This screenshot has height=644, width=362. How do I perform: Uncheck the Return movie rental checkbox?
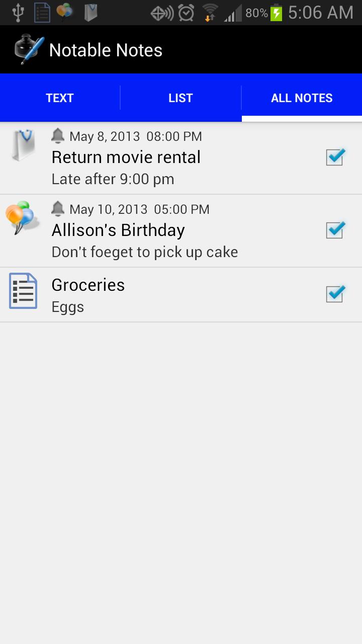(334, 157)
